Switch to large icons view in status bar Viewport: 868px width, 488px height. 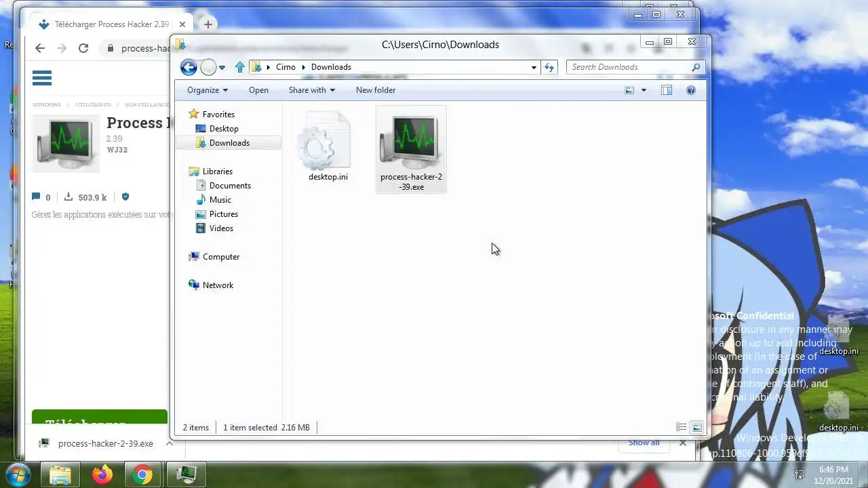[696, 427]
